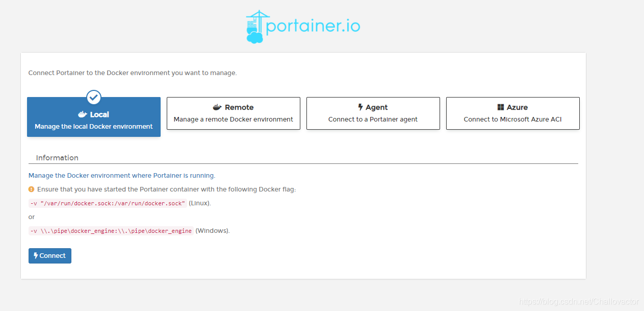Choose the Remote Docker environment option
Image resolution: width=644 pixels, height=311 pixels.
(234, 113)
